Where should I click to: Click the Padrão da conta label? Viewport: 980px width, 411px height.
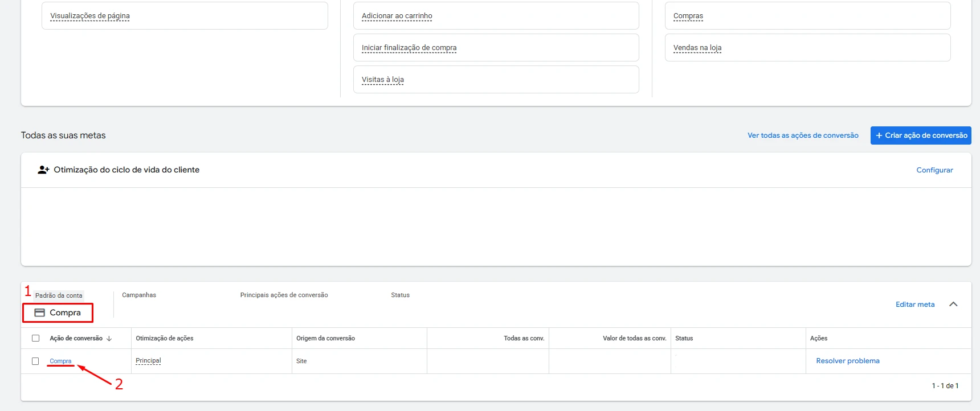(x=59, y=295)
